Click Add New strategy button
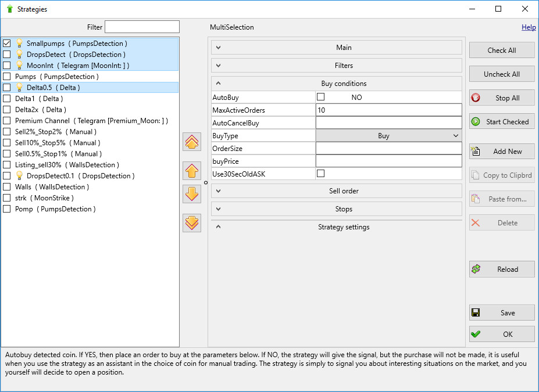Image resolution: width=539 pixels, height=392 pixels. (x=502, y=152)
